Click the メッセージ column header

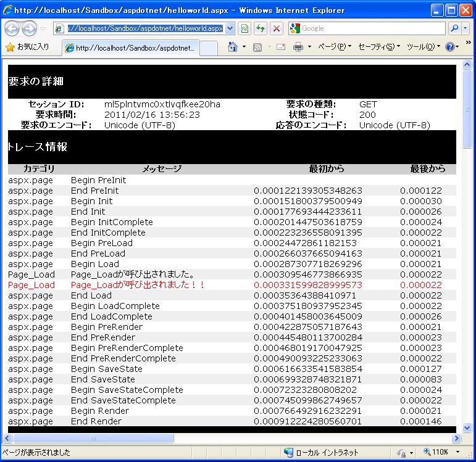(162, 168)
